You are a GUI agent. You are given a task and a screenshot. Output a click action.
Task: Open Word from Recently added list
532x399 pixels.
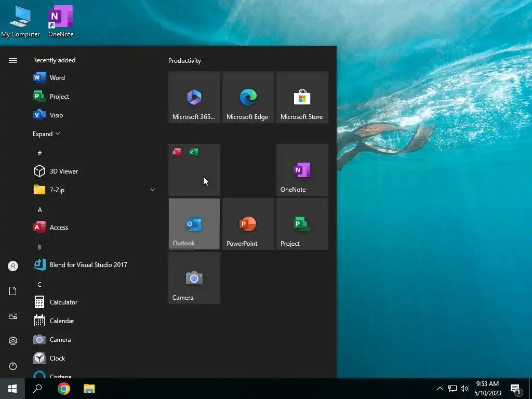pyautogui.click(x=95, y=78)
